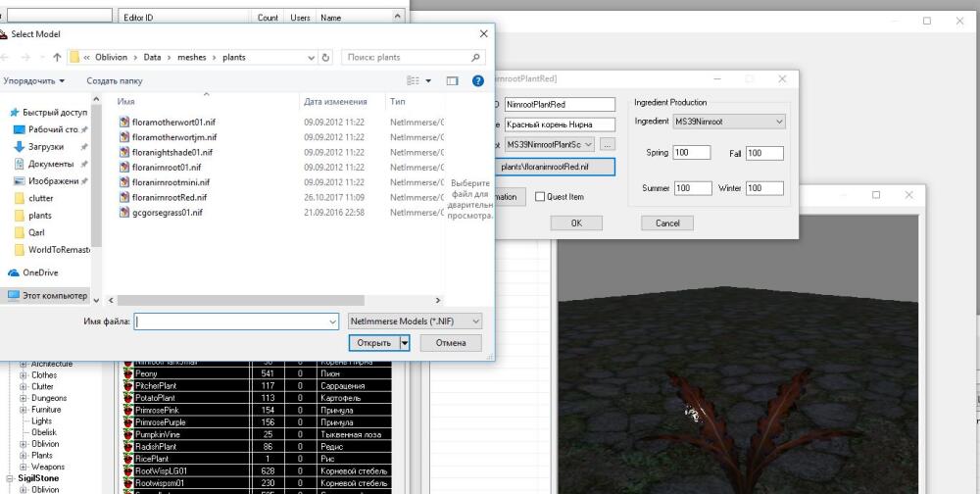
Task: Click the script edit ellipsis button
Action: [608, 144]
